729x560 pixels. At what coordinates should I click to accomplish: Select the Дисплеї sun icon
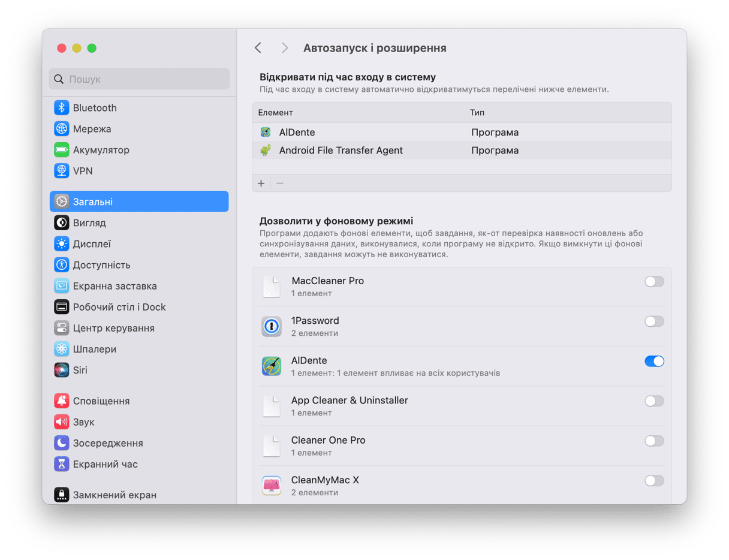[62, 244]
